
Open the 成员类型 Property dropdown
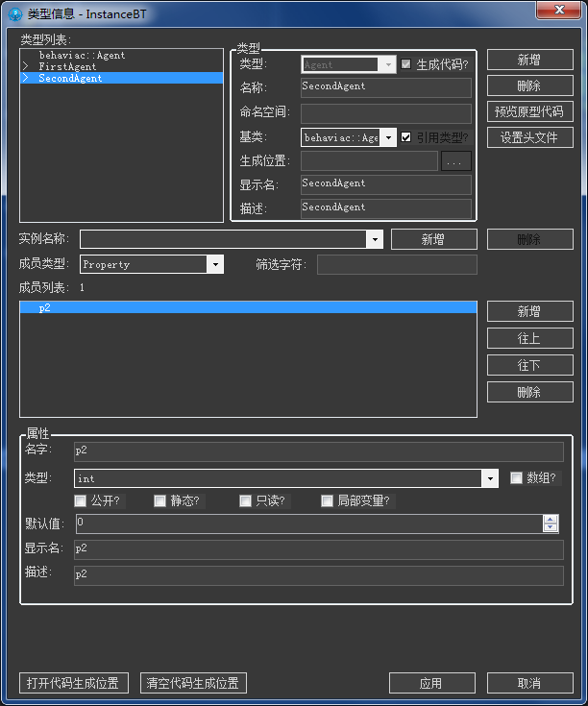[x=215, y=264]
